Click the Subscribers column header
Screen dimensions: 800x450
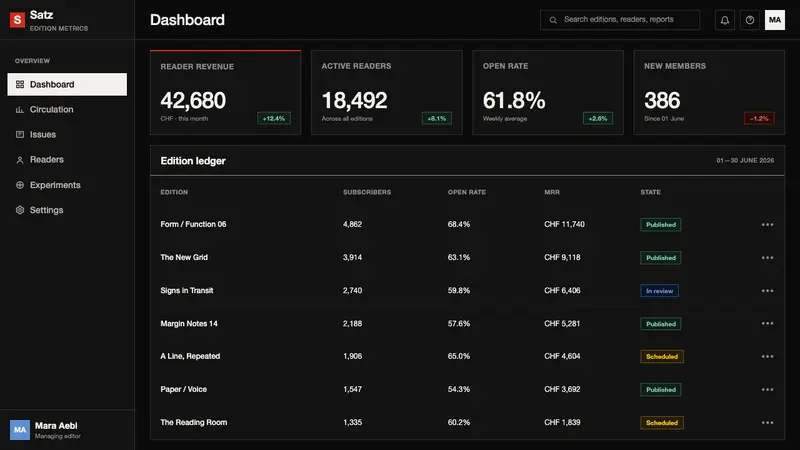coord(367,192)
